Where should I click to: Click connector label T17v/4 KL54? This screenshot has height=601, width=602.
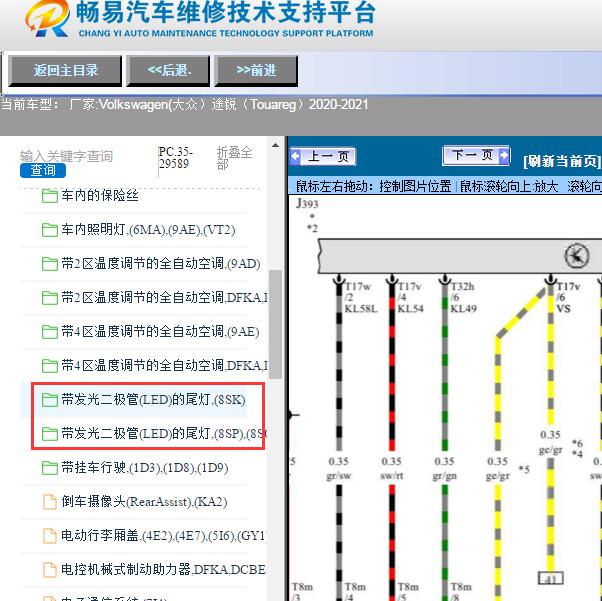coord(410,298)
